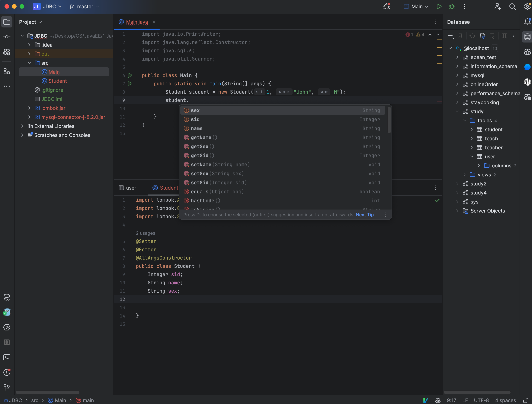
Task: Refresh database schemas in the Database panel
Action: click(x=473, y=36)
